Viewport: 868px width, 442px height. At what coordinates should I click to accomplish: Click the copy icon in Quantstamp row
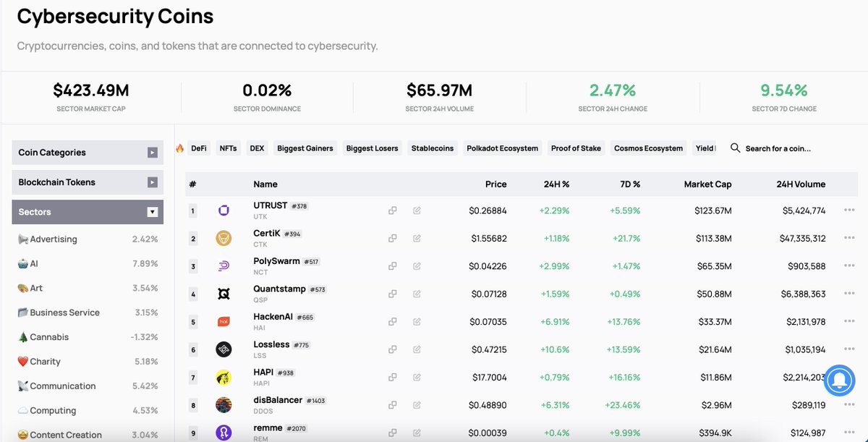coord(392,294)
